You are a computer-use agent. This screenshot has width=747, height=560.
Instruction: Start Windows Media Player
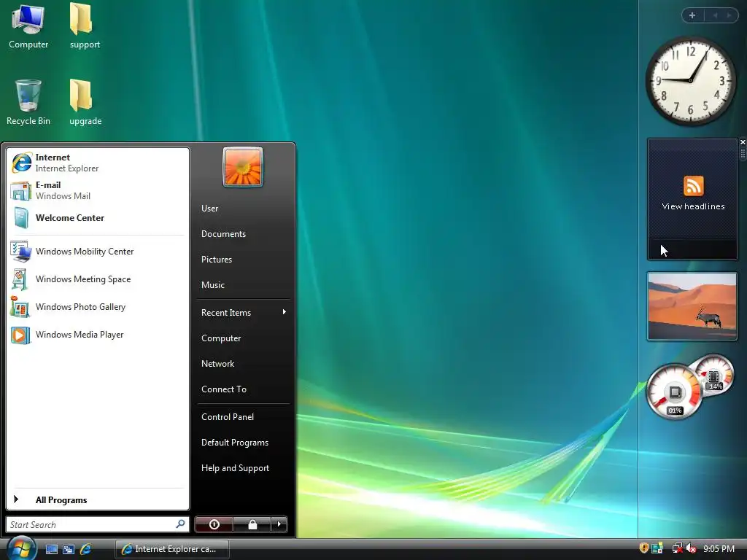pos(98,335)
